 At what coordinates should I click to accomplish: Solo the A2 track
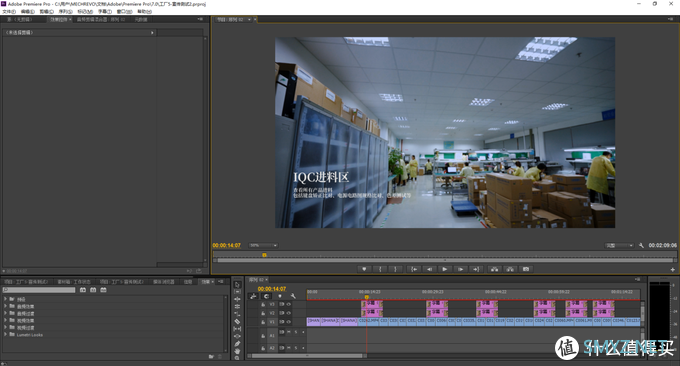click(x=296, y=348)
